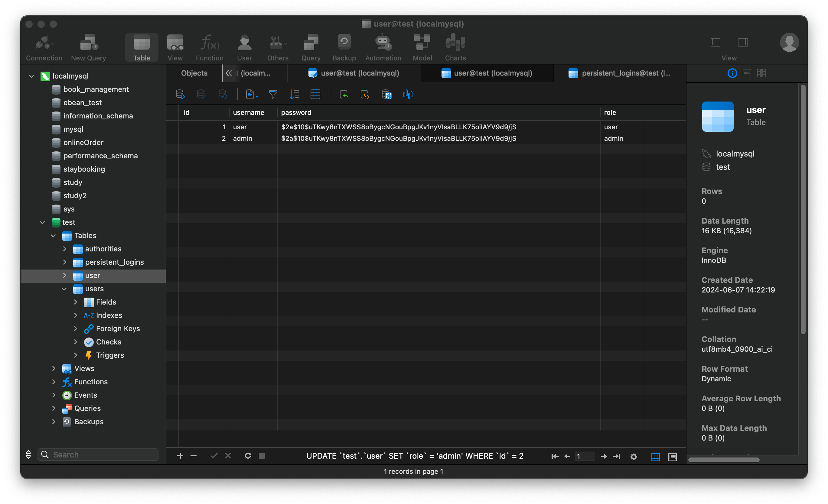Open the Import Wizard
Viewport: 828px width, 504px height.
coord(344,94)
